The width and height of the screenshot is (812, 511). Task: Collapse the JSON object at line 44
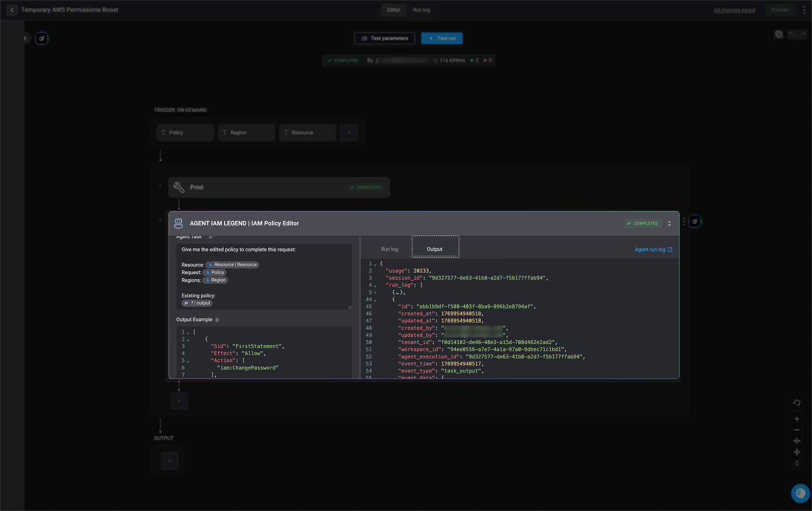(375, 300)
